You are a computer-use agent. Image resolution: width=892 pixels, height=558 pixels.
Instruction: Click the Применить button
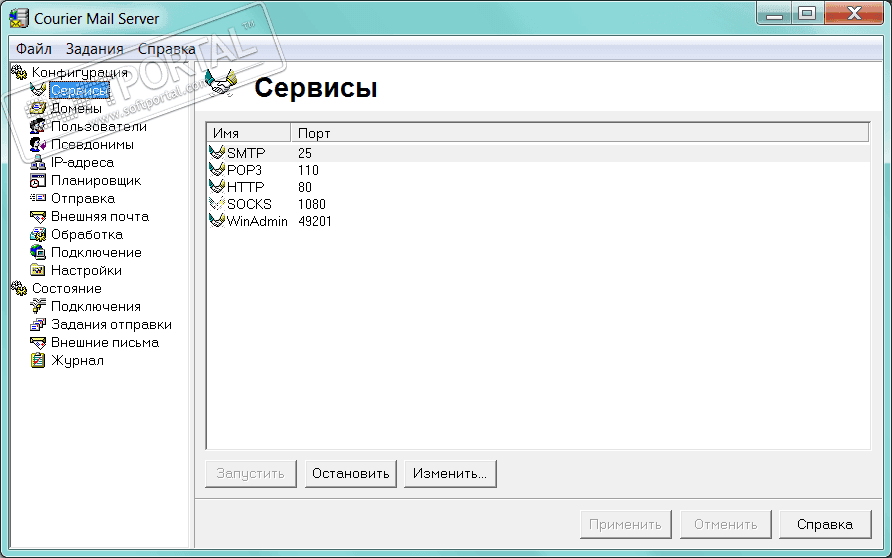625,524
